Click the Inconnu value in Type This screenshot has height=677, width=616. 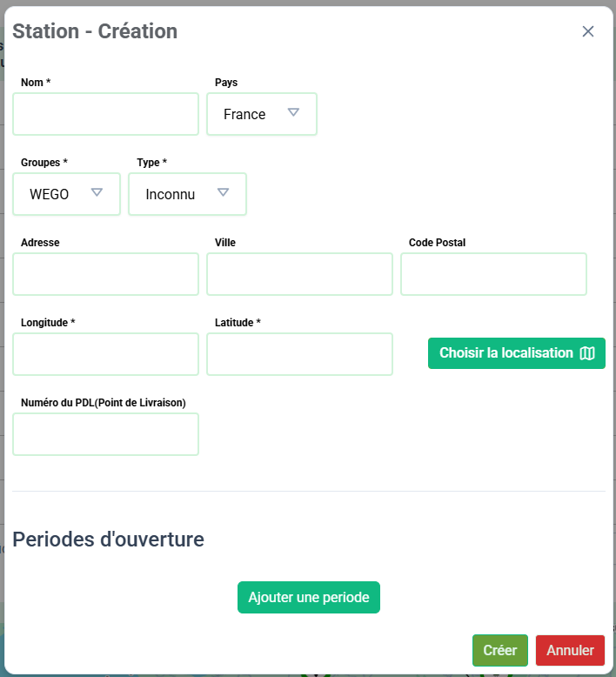[x=171, y=194]
